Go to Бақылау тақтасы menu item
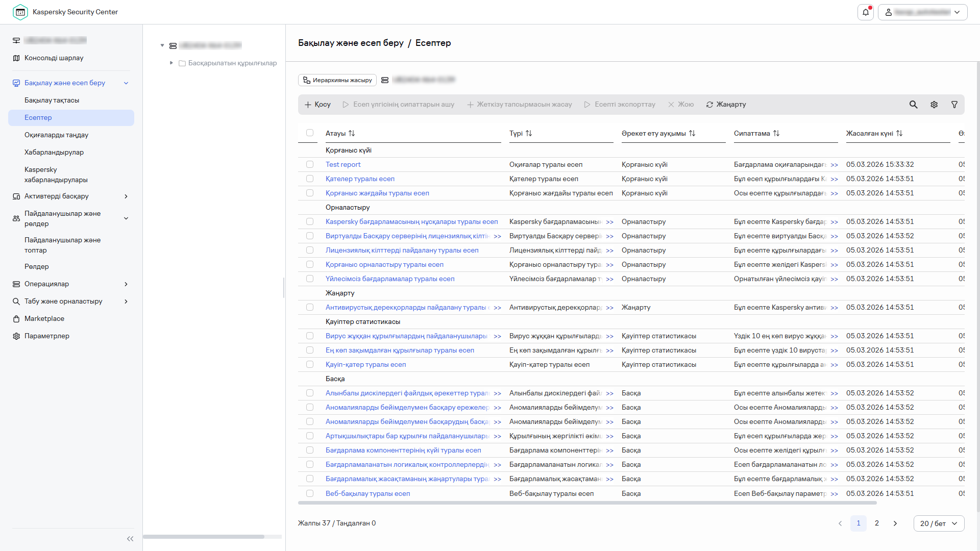The image size is (980, 551). (x=52, y=101)
